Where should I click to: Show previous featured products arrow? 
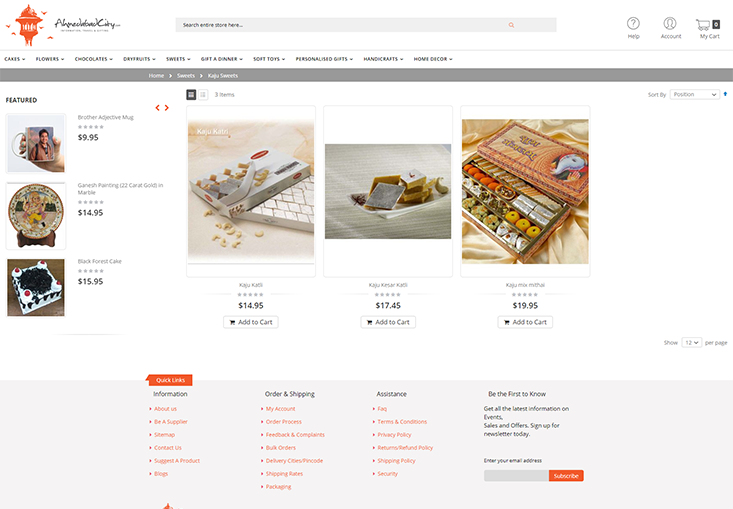click(x=158, y=108)
